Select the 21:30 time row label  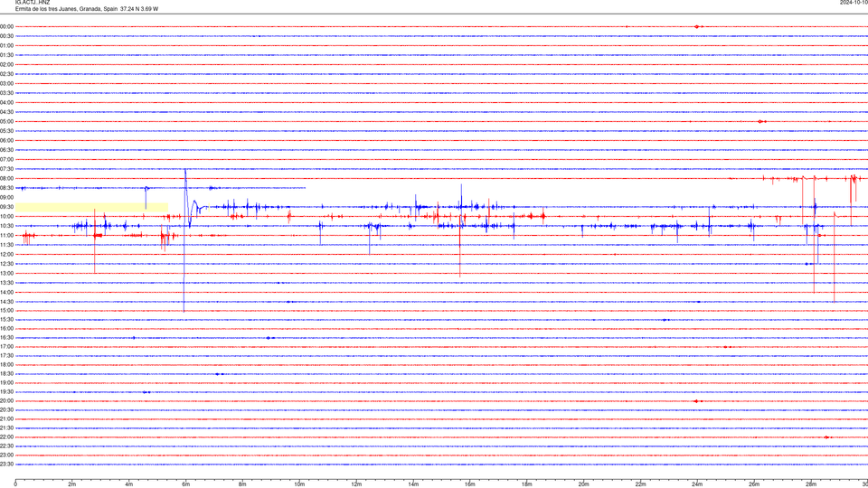pyautogui.click(x=6, y=428)
